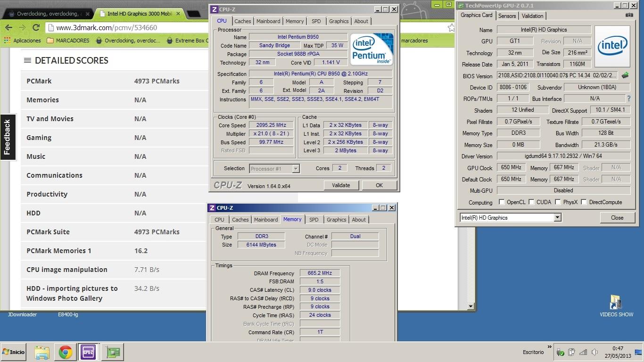Click the network signal tray icon

tap(583, 352)
